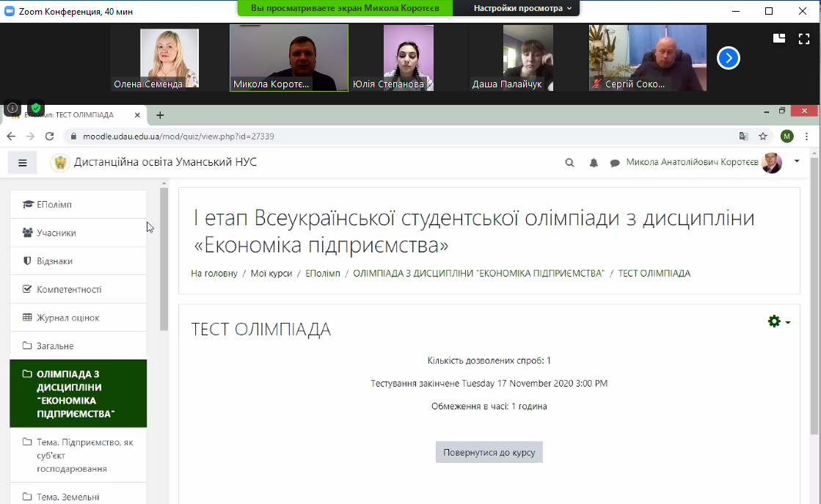The image size is (821, 504).
Task: Click Обмеження в часі: 1 година text
Action: [489, 406]
